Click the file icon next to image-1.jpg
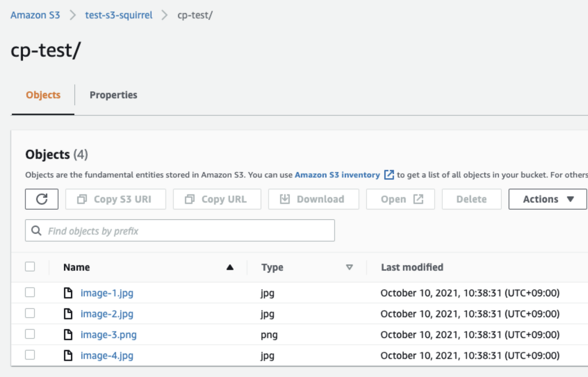This screenshot has width=588, height=377. tap(68, 293)
